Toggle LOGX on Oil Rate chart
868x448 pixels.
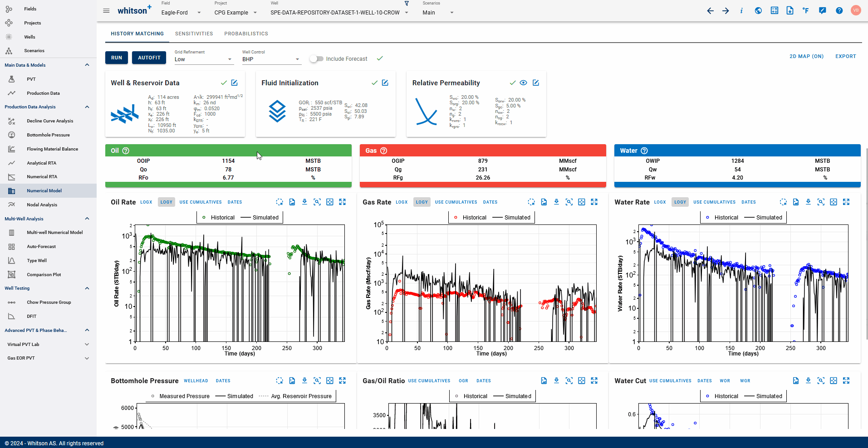pos(146,202)
